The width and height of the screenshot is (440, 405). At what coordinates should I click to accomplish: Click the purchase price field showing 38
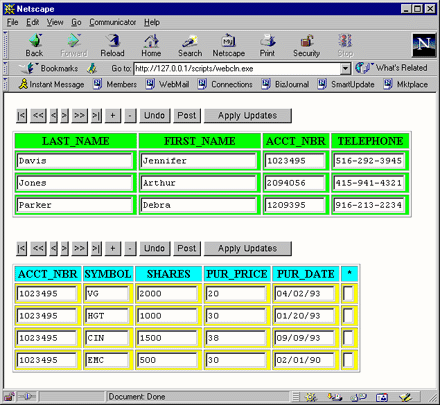[236, 338]
